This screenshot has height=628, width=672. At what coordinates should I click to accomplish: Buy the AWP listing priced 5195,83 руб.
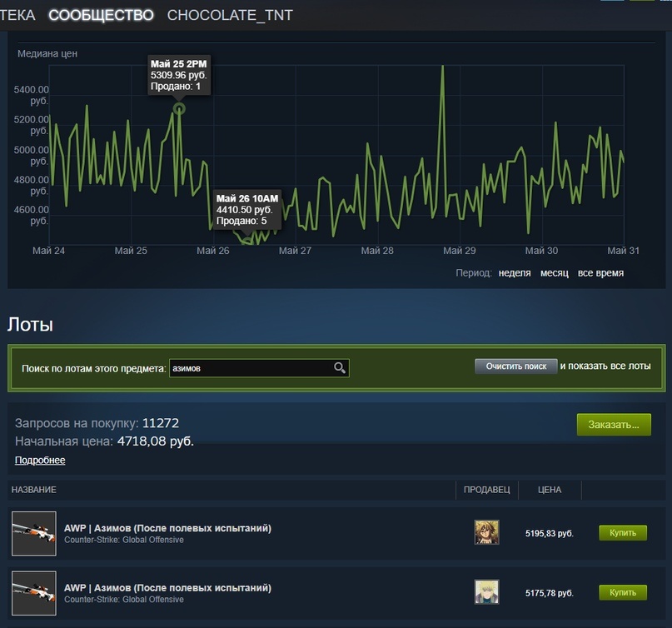coord(623,533)
